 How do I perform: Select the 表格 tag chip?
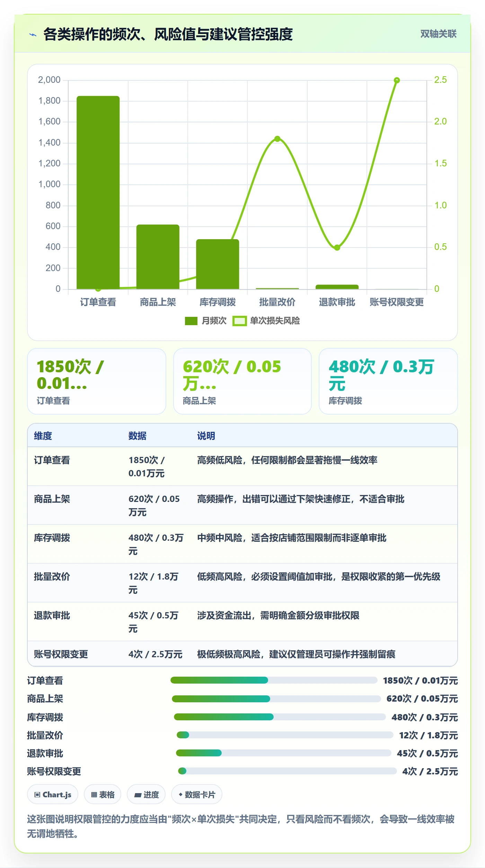pyautogui.click(x=103, y=794)
